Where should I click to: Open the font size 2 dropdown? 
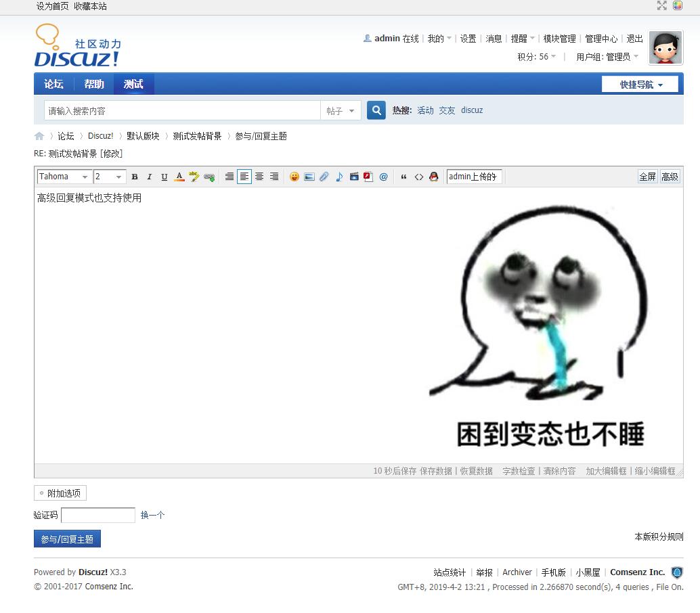tap(110, 177)
